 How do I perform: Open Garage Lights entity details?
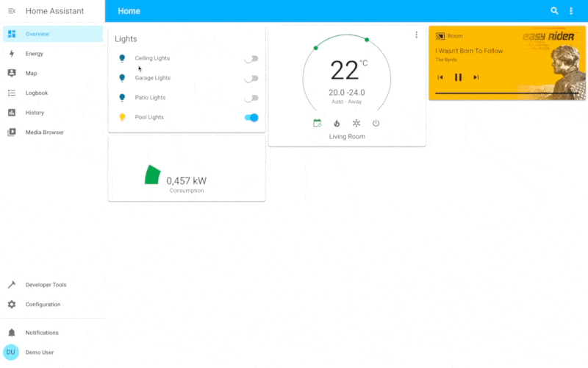pyautogui.click(x=153, y=78)
